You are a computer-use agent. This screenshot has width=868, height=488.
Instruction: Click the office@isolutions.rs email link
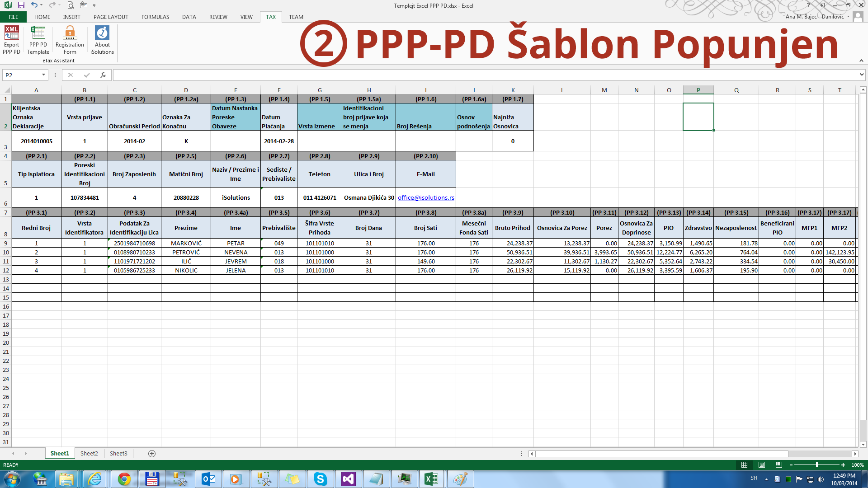426,197
